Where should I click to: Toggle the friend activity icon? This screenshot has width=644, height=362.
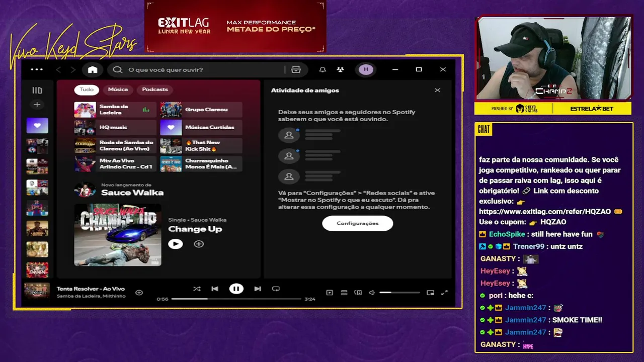pos(341,69)
